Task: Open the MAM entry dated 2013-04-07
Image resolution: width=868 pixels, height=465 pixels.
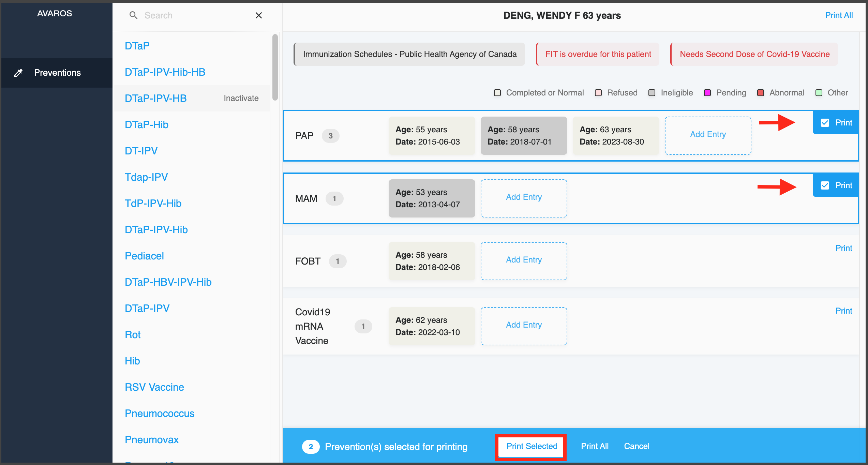Action: click(432, 198)
